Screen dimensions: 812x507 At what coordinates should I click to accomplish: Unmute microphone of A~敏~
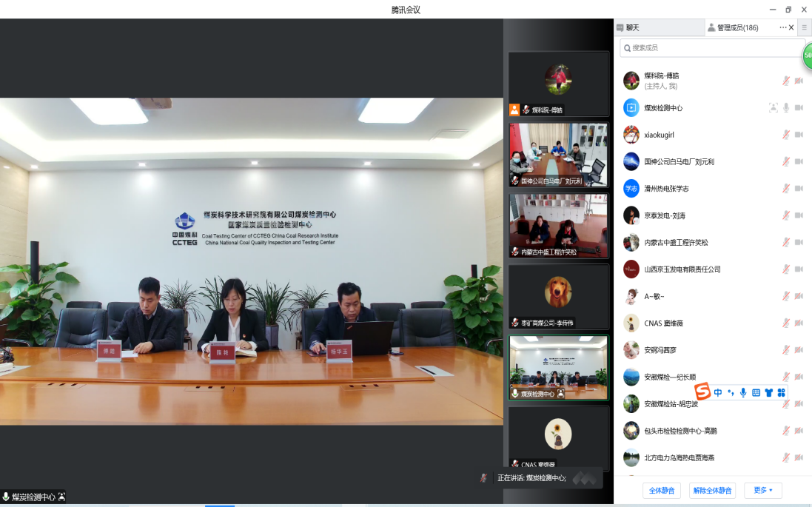786,296
